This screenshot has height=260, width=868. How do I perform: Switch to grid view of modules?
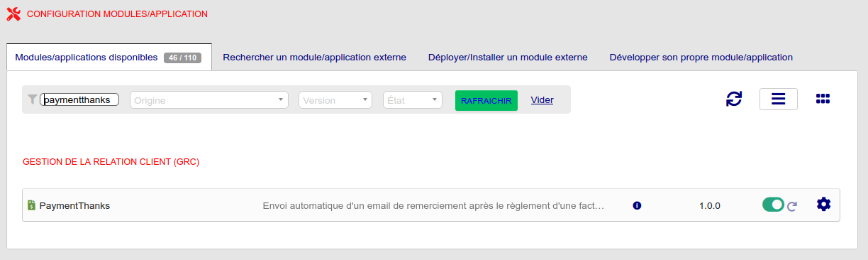823,99
